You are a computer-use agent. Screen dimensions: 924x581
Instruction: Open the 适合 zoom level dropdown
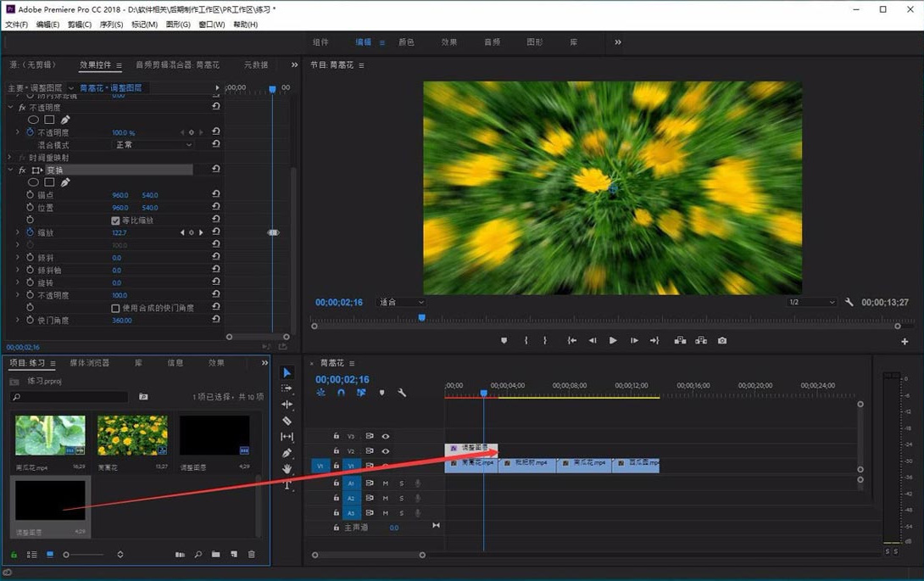[x=401, y=302]
